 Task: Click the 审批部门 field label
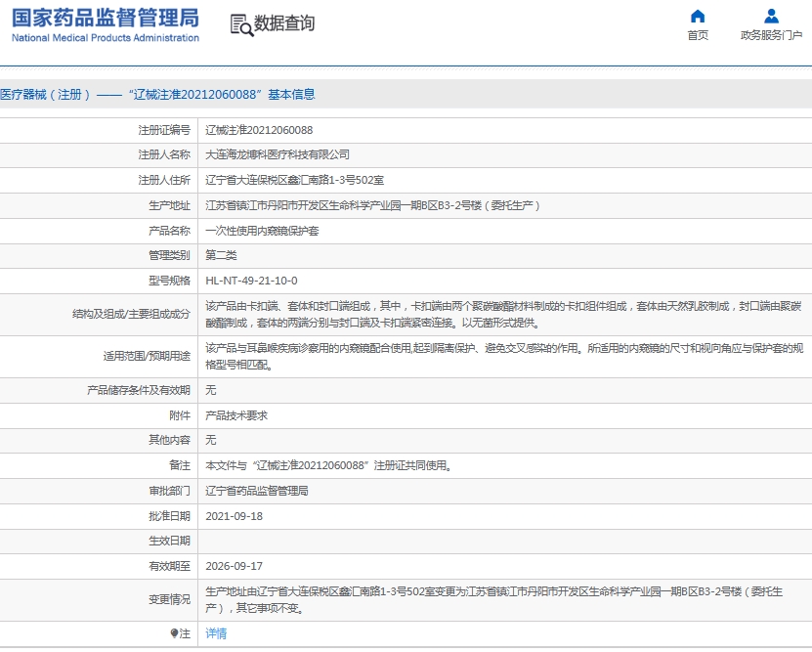[169, 491]
